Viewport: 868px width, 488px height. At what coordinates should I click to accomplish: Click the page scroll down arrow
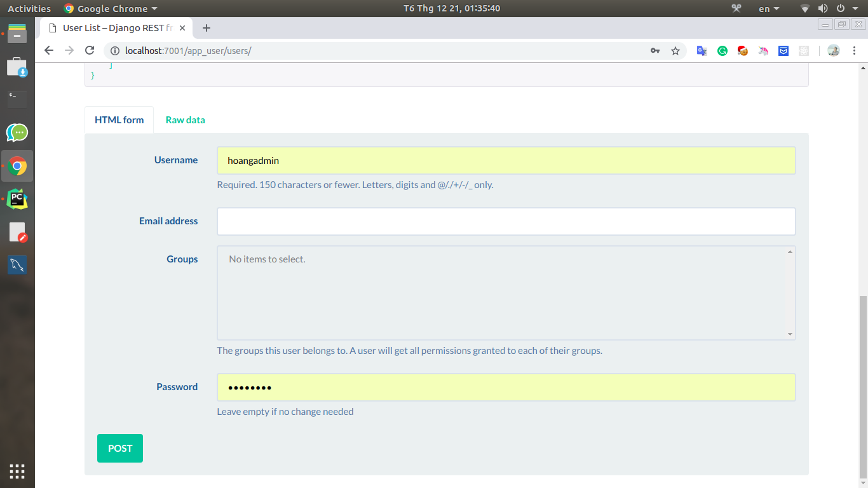pos(863,484)
